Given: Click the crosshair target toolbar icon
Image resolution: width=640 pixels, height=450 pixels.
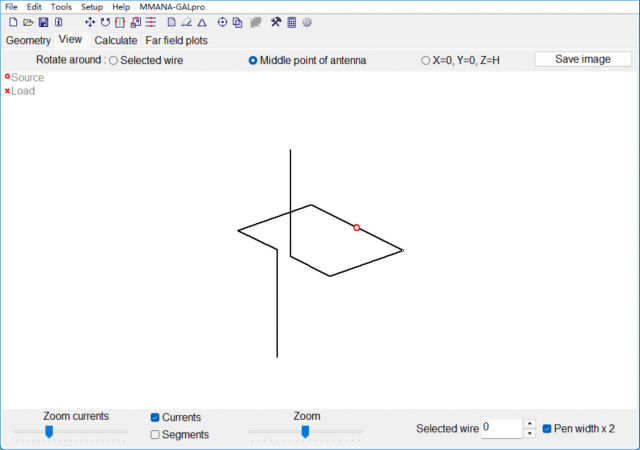Looking at the screenshot, I should (x=222, y=22).
